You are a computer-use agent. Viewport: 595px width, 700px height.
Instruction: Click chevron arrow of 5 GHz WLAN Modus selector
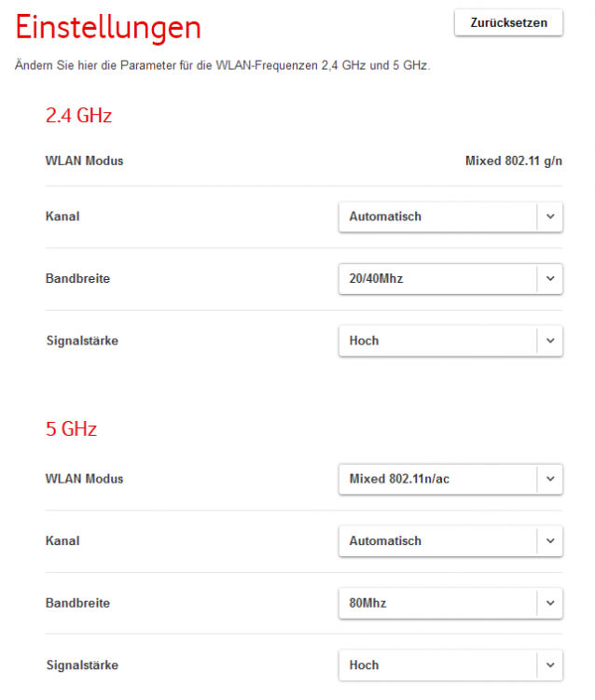(x=550, y=479)
